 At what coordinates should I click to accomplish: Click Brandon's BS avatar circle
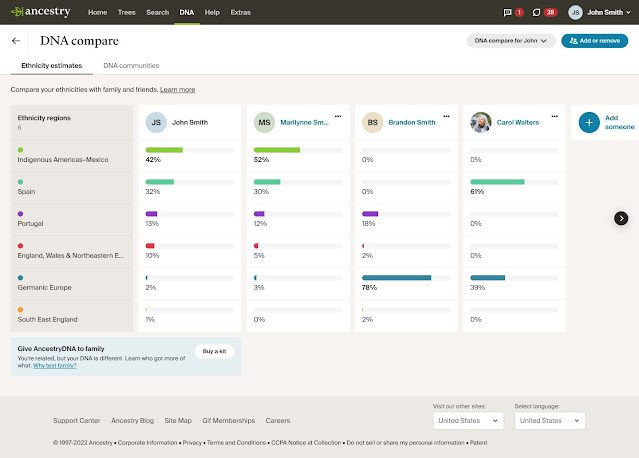pyautogui.click(x=372, y=122)
